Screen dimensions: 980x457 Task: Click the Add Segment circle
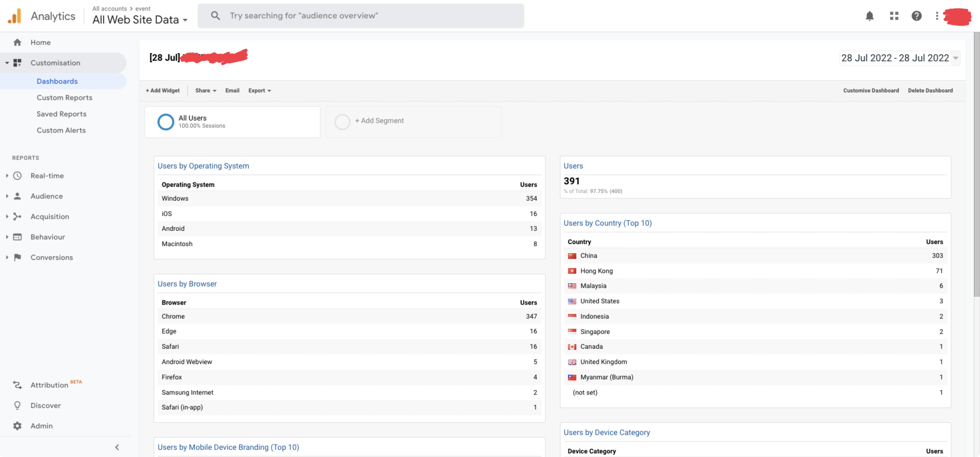pyautogui.click(x=342, y=121)
